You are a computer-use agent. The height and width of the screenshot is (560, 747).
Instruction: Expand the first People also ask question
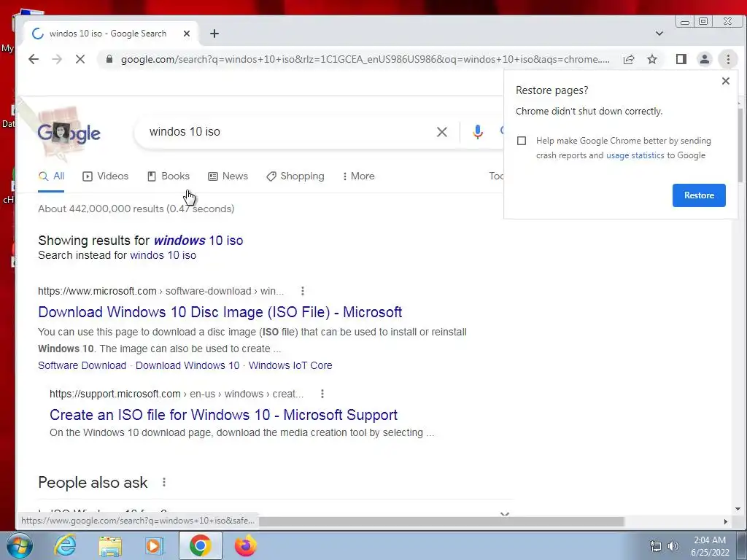275,511
